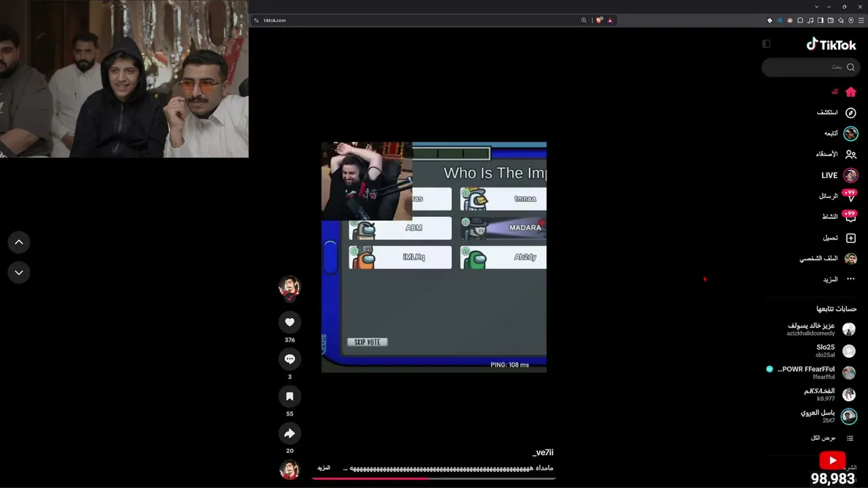Like the video with 376 likes
The width and height of the screenshot is (868, 488).
[290, 322]
